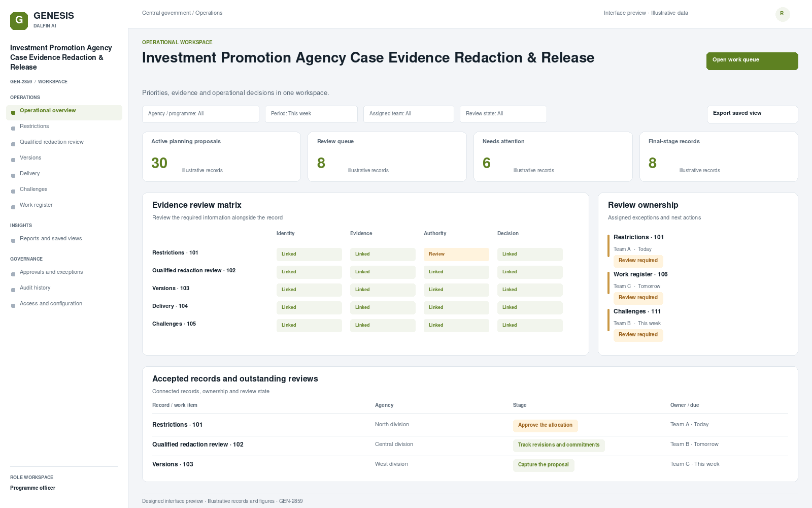
Task: Open the R user avatar
Action: click(783, 14)
